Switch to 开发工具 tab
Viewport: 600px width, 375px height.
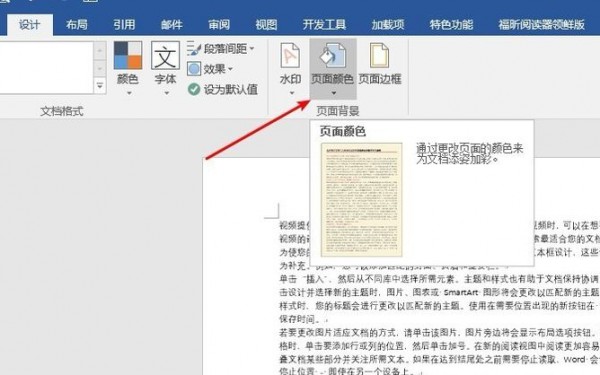tap(324, 25)
